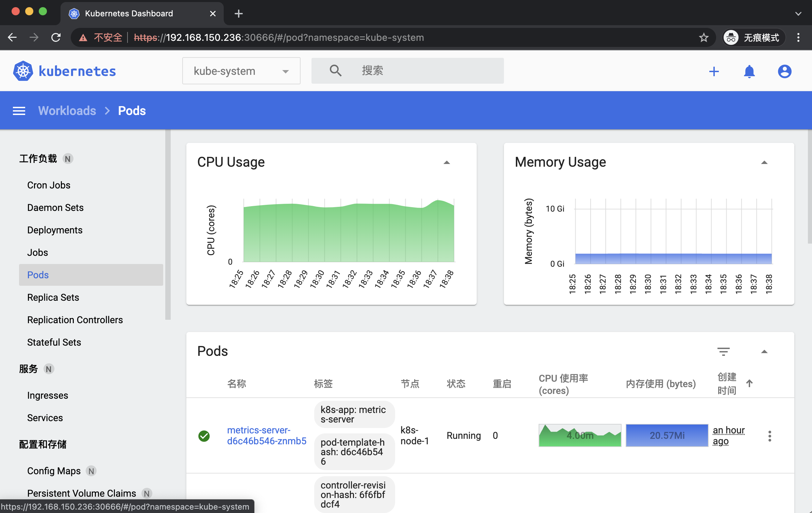Click the 工作负载 section heading
Image resolution: width=812 pixels, height=513 pixels.
point(38,159)
